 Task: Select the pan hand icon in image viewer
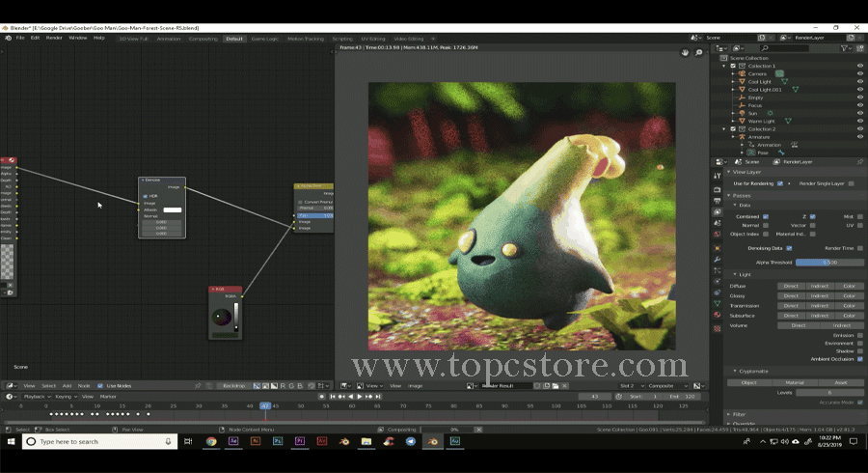coord(686,53)
